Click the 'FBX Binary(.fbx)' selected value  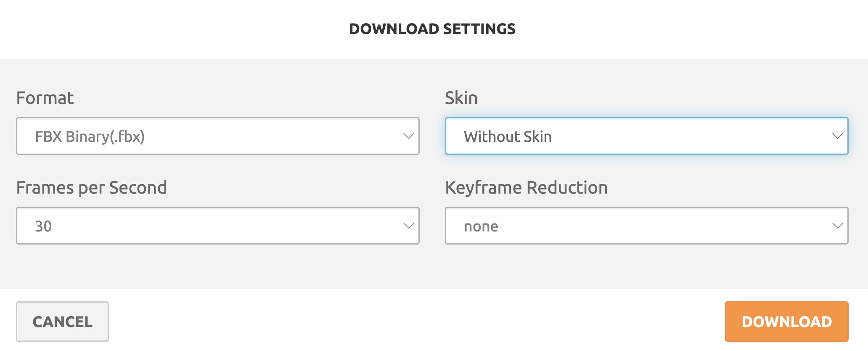click(90, 137)
